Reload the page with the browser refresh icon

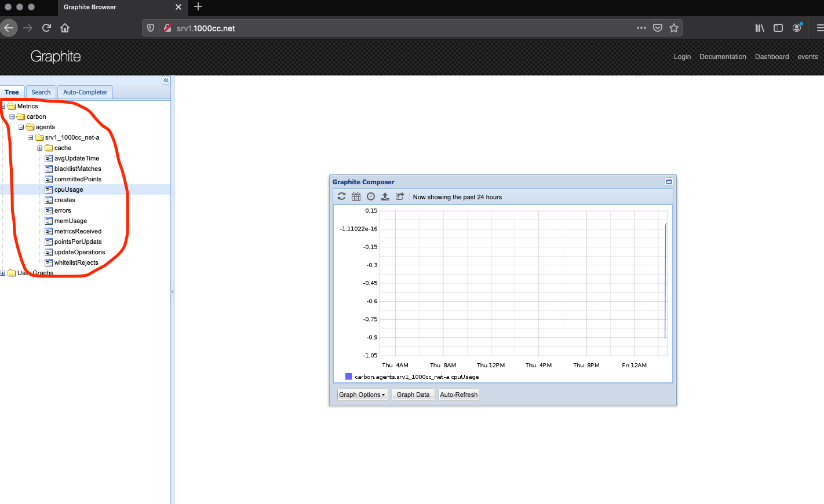click(x=46, y=28)
